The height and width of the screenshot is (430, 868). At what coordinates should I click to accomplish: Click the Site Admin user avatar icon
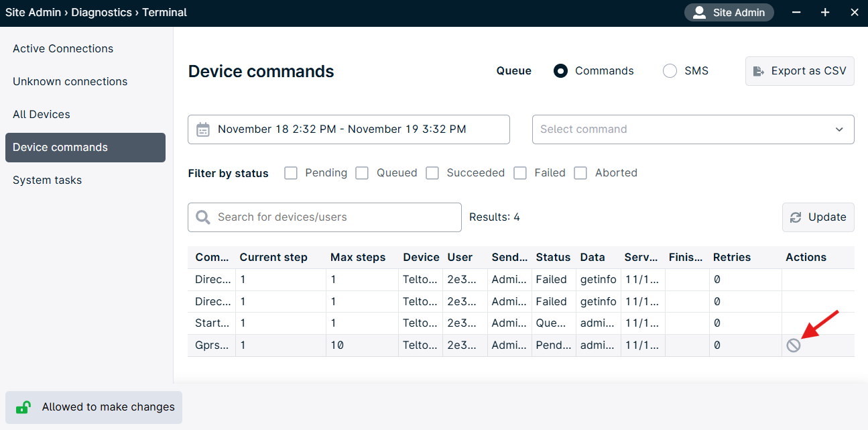point(699,12)
